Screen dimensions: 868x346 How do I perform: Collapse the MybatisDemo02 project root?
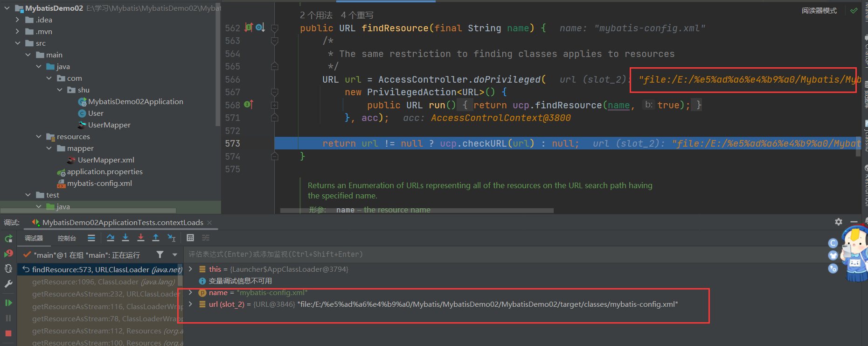tap(7, 8)
